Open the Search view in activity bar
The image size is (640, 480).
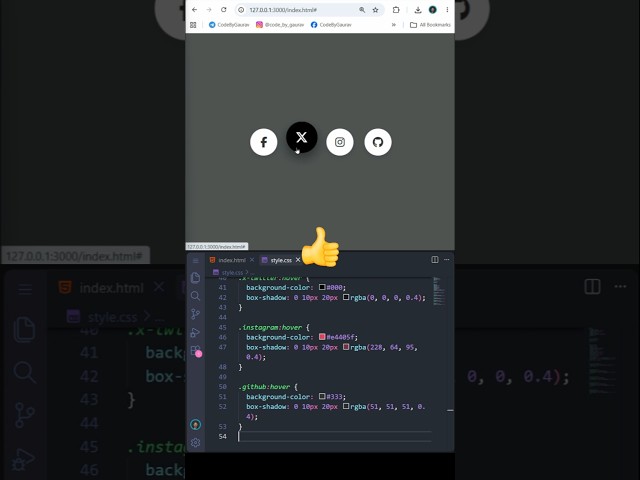(196, 296)
